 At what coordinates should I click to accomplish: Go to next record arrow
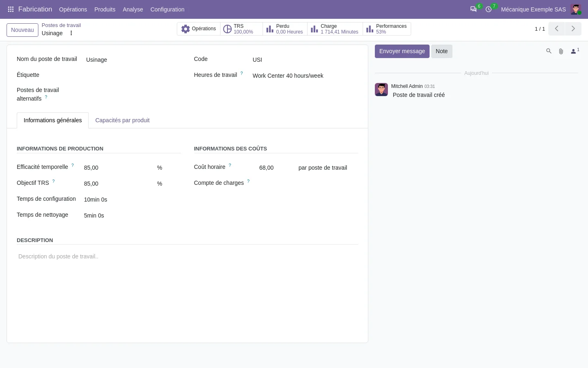click(573, 29)
